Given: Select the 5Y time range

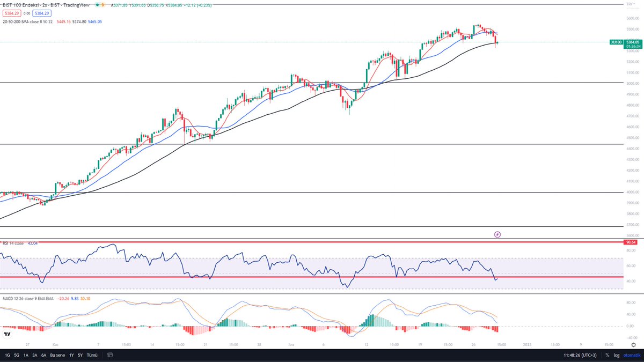Looking at the screenshot, I should [x=80, y=355].
